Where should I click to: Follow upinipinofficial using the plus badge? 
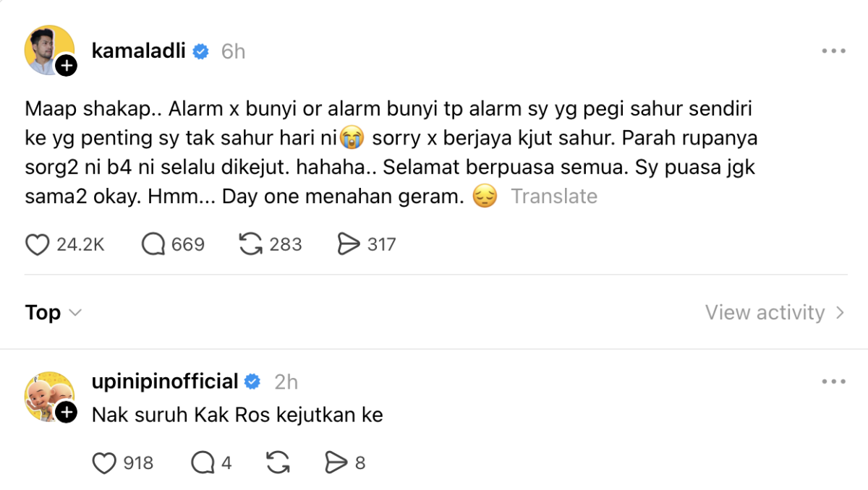click(67, 413)
